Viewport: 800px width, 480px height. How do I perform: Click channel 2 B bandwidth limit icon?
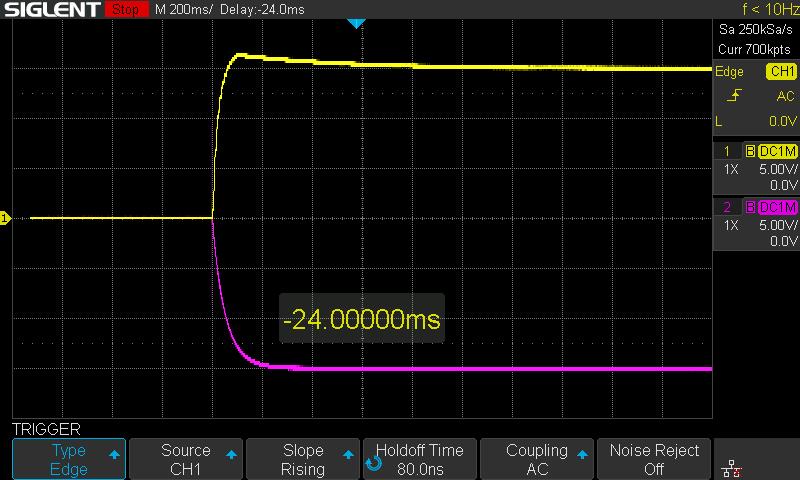751,207
